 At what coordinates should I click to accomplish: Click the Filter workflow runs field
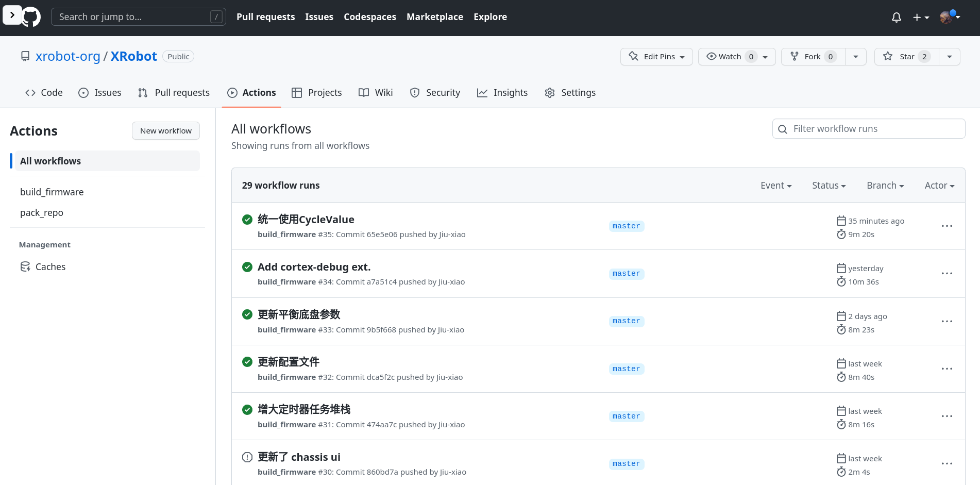click(869, 129)
